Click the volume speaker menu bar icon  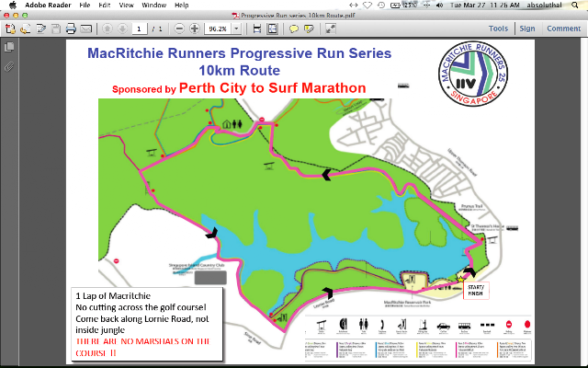pos(440,5)
